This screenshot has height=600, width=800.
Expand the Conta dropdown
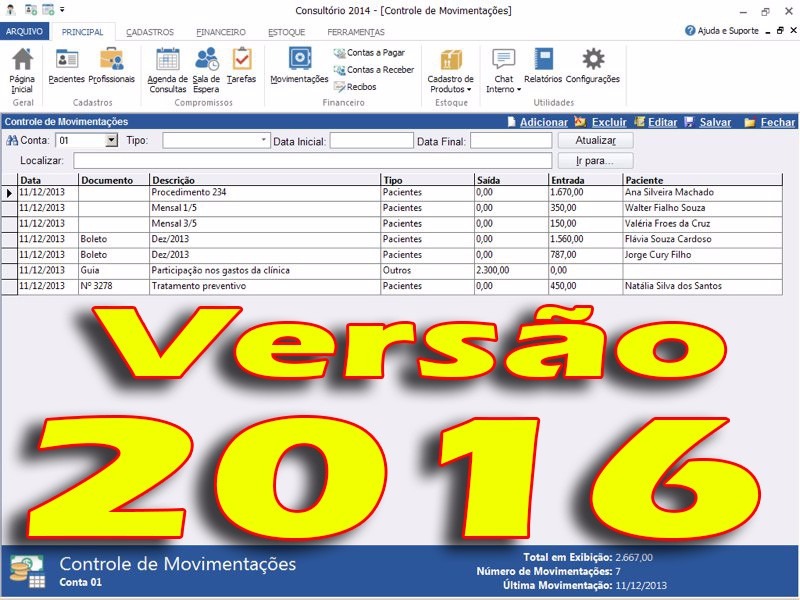click(111, 141)
